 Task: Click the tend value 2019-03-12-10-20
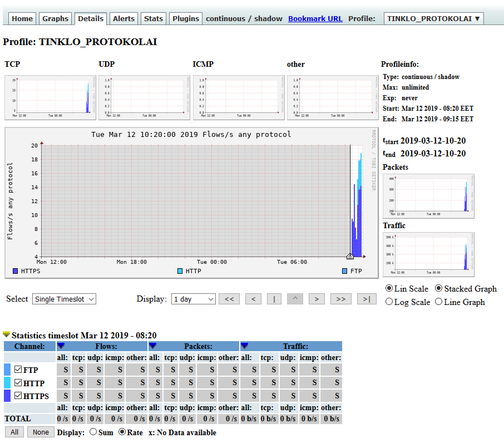coord(433,154)
